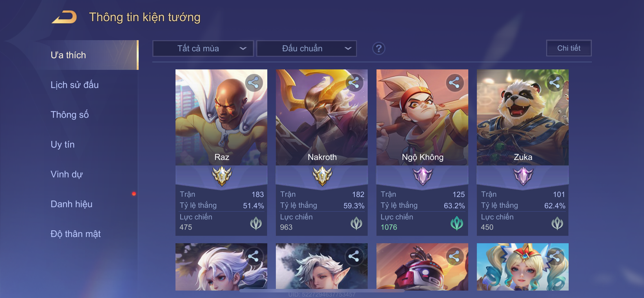This screenshot has height=298, width=644.
Task: Tap Ngộ Không's green Lực chiến emblem
Action: tap(457, 223)
